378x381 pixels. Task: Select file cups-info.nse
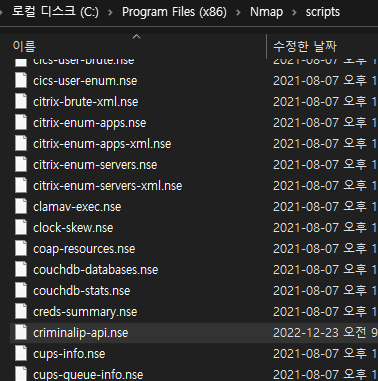coord(69,354)
